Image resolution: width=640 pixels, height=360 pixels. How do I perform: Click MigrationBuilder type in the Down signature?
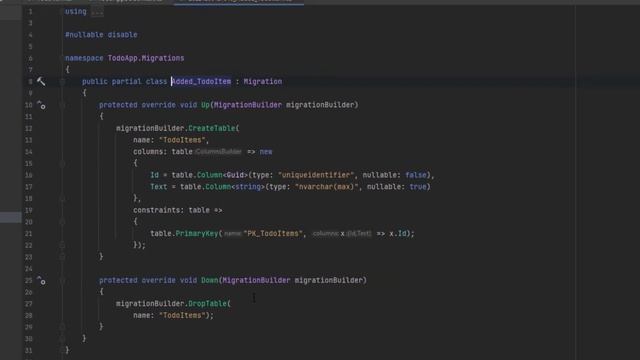(x=256, y=280)
